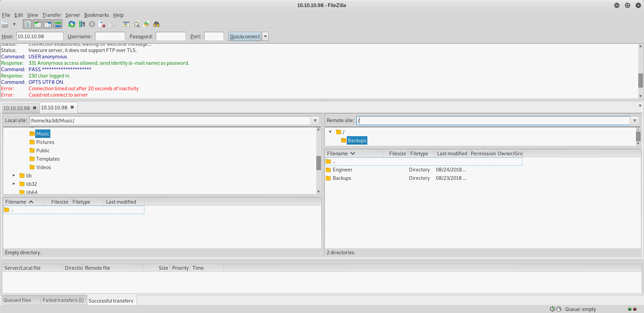Viewport: 644px width, 313px height.
Task: Click the Port input field
Action: click(214, 36)
